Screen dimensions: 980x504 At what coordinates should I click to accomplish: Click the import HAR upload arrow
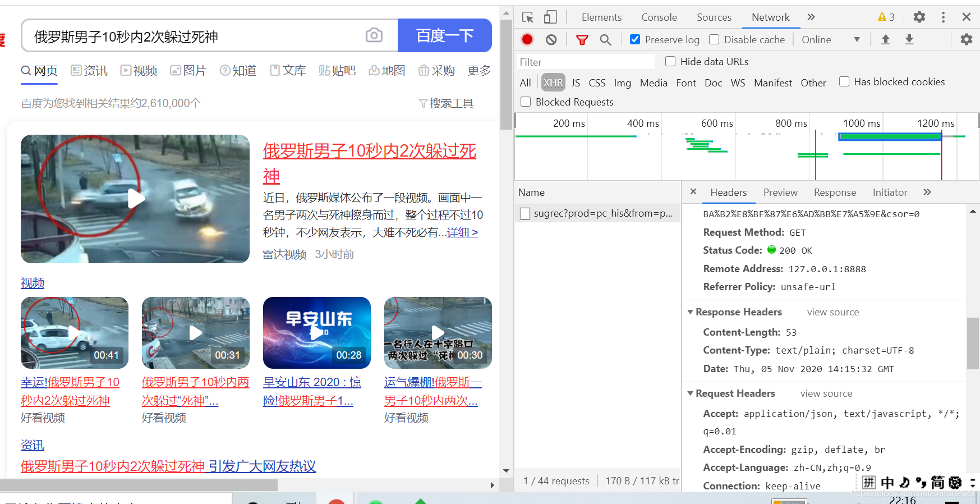tap(886, 39)
